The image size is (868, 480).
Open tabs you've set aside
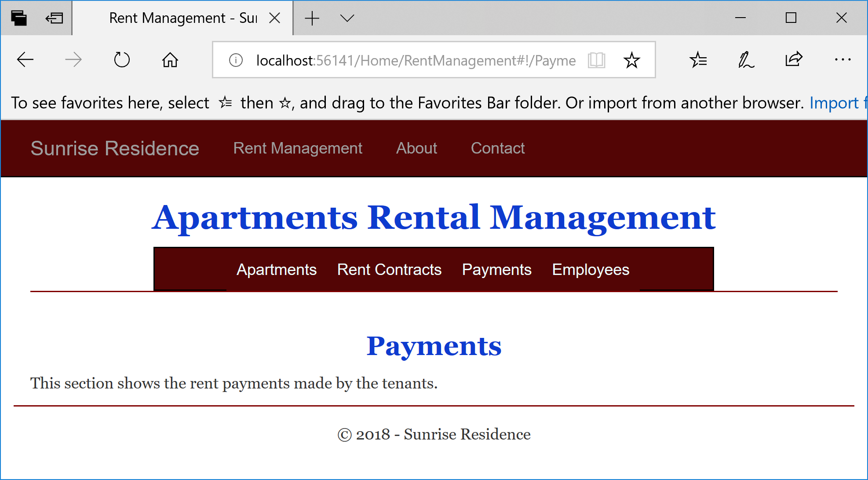pyautogui.click(x=19, y=18)
